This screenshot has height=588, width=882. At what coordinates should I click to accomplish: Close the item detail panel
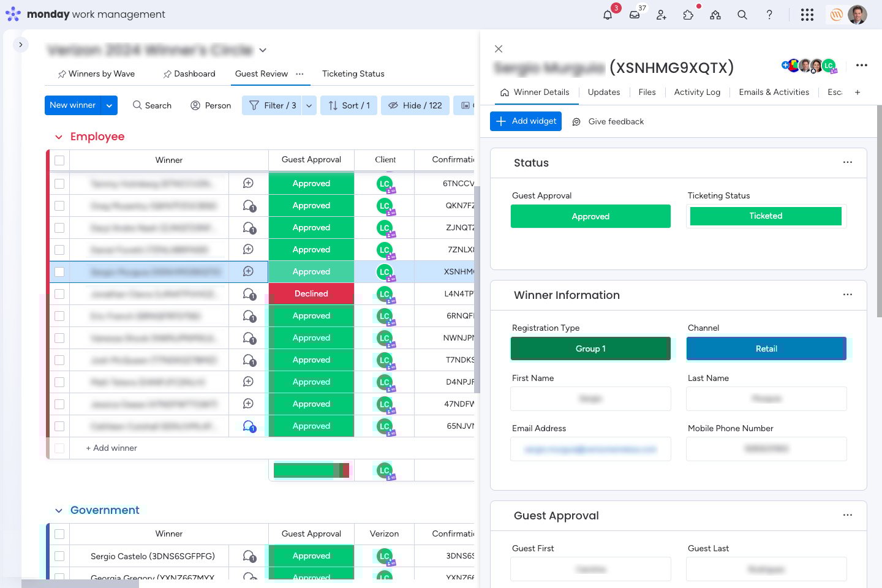click(499, 49)
